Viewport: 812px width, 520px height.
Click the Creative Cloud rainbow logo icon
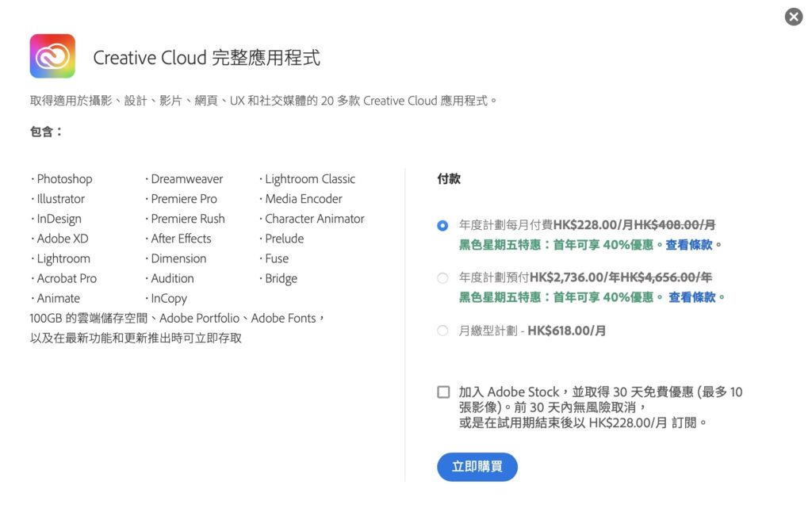coord(52,56)
